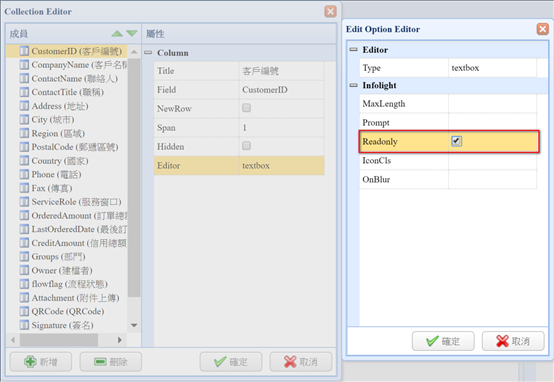Image resolution: width=554 pixels, height=382 pixels.
Task: Click the CompanyName member column icon
Action: coord(24,65)
